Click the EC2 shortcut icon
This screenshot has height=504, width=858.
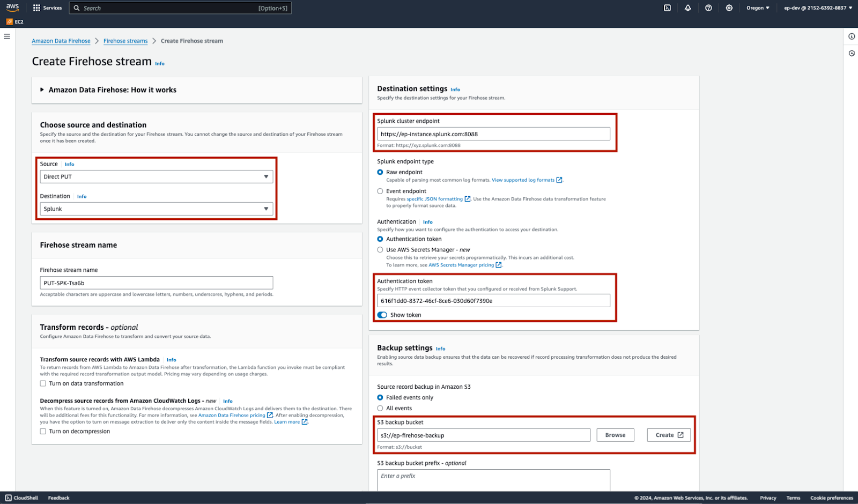point(10,22)
